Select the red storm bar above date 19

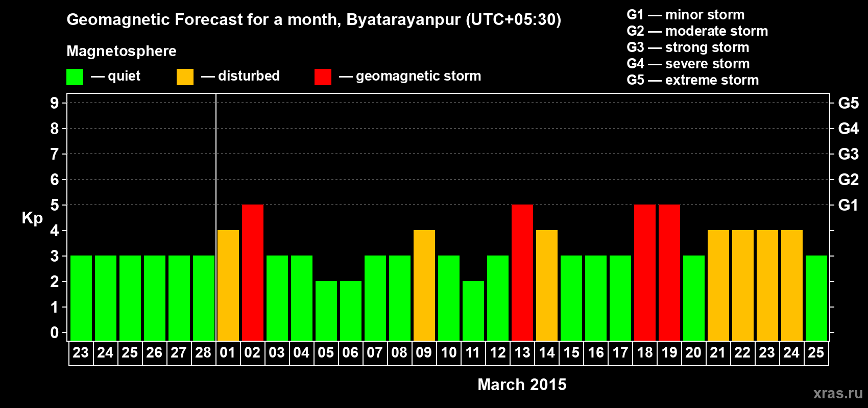tap(669, 273)
